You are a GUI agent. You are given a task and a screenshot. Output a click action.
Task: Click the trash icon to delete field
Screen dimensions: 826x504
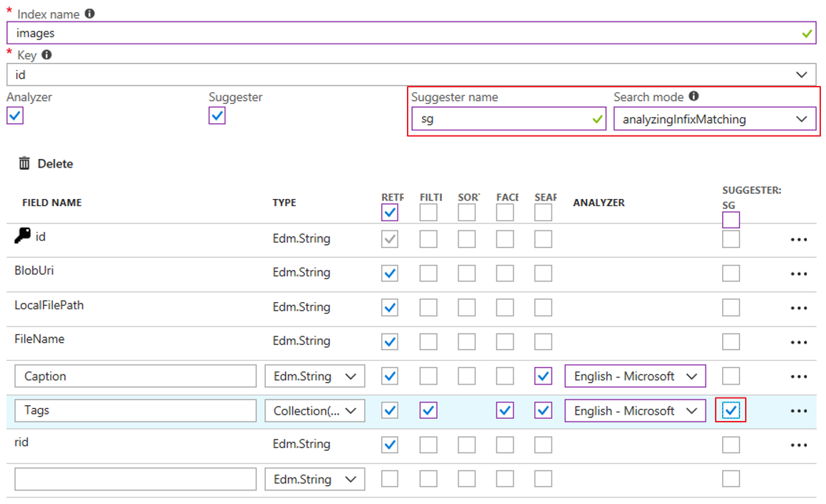coord(24,163)
